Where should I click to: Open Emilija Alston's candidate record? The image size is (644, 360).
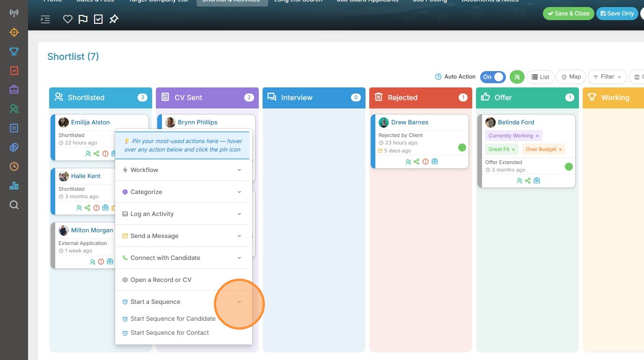click(90, 122)
